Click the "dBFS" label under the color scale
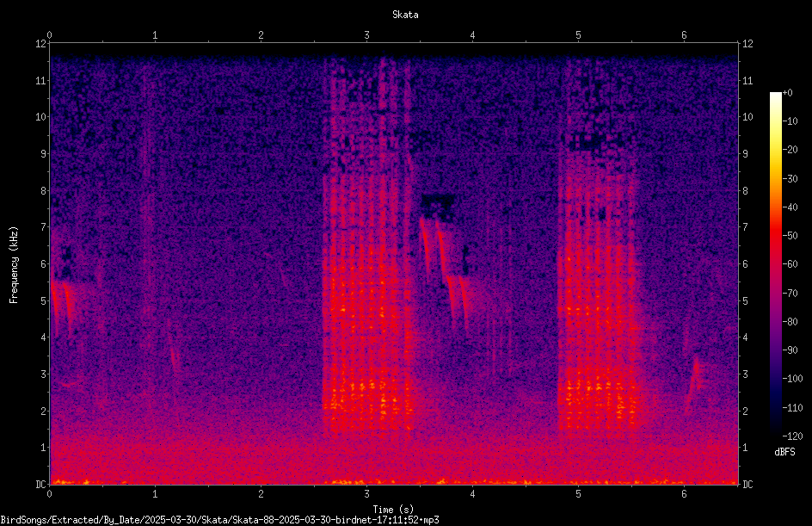The width and height of the screenshot is (812, 526). click(x=784, y=452)
